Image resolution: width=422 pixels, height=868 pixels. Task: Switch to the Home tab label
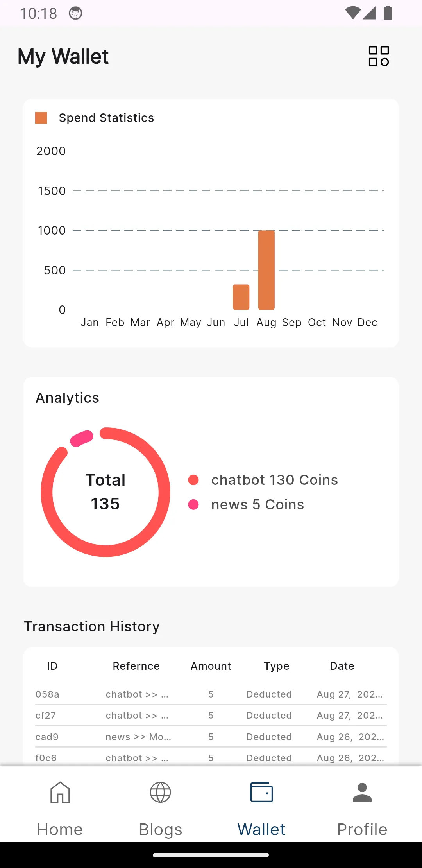coord(60,829)
